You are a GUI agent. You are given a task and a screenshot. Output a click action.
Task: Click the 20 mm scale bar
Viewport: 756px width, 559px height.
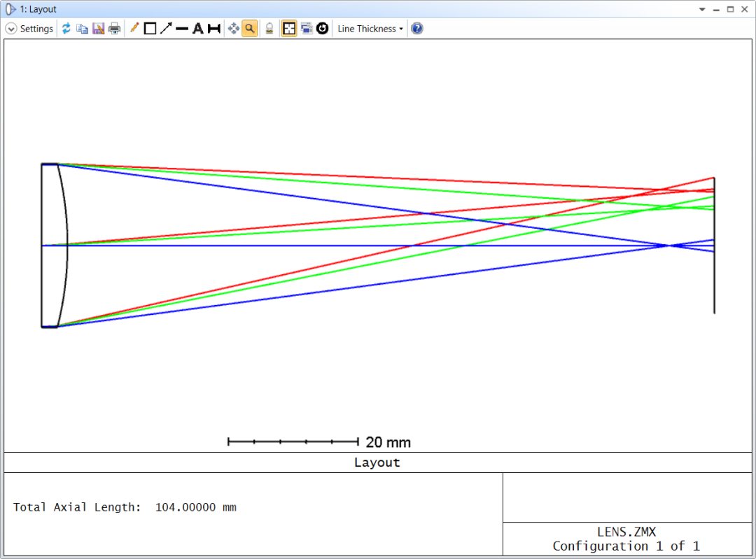pyautogui.click(x=294, y=441)
